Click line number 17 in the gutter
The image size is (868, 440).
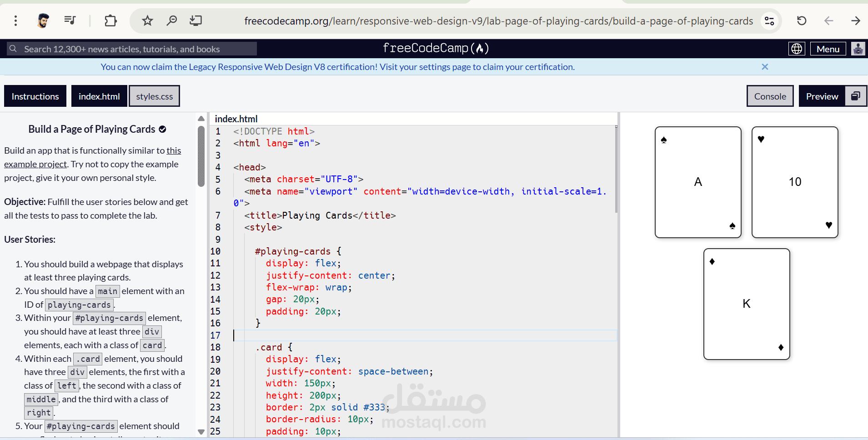point(215,335)
